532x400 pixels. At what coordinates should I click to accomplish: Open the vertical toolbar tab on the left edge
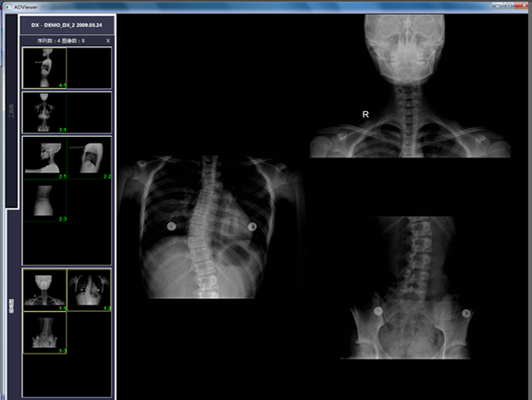pos(11,111)
